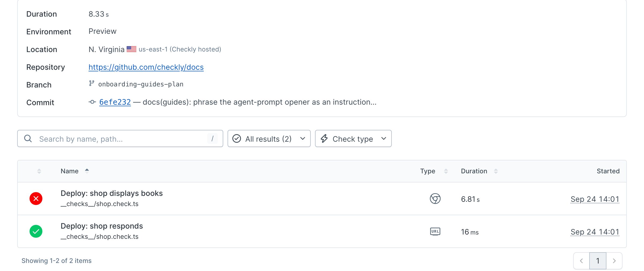Click the browser check type icon in displays books row
The image size is (644, 271).
coord(435,199)
